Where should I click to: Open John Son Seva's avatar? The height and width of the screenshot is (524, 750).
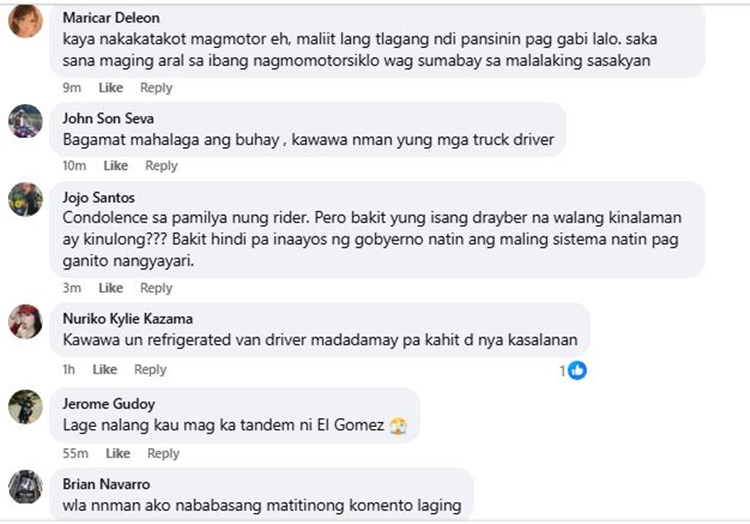25,121
